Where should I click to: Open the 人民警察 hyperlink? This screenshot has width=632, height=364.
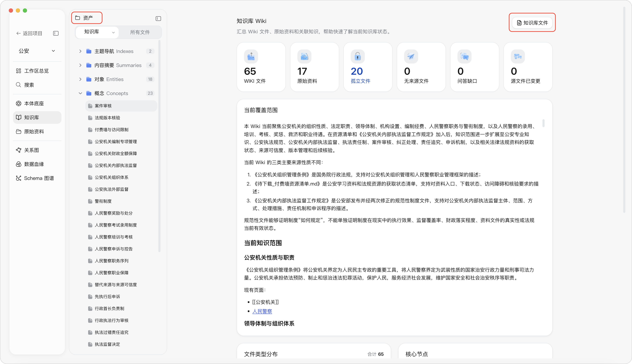coord(262,311)
